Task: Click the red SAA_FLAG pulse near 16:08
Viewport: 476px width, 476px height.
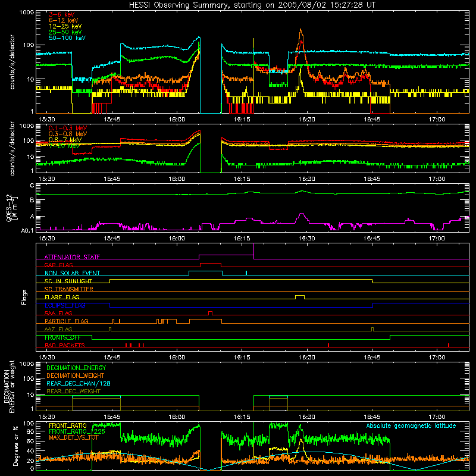Action: tap(211, 313)
